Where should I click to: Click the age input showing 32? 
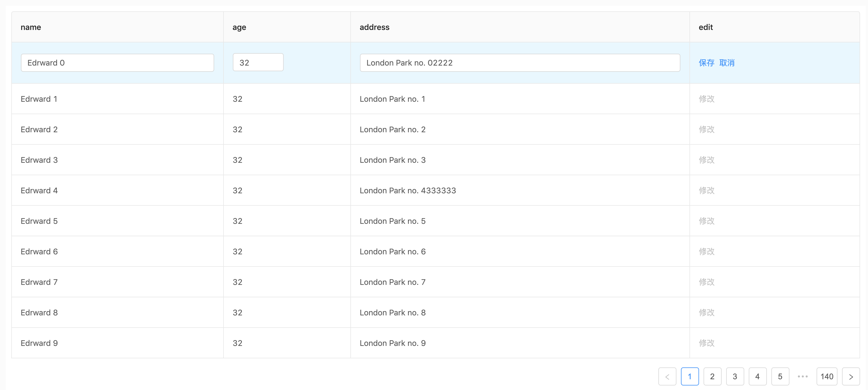click(258, 62)
